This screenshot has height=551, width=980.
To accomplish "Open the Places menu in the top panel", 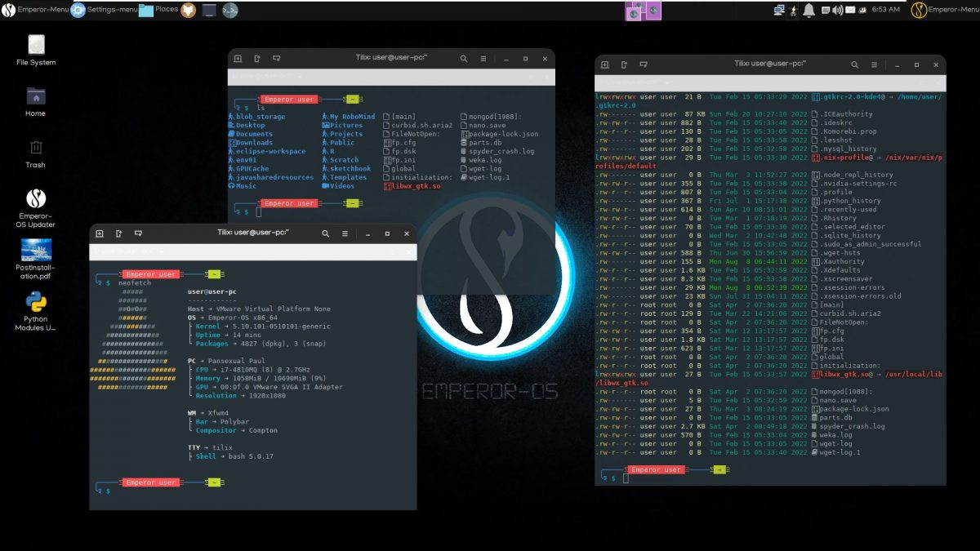I will tap(158, 10).
